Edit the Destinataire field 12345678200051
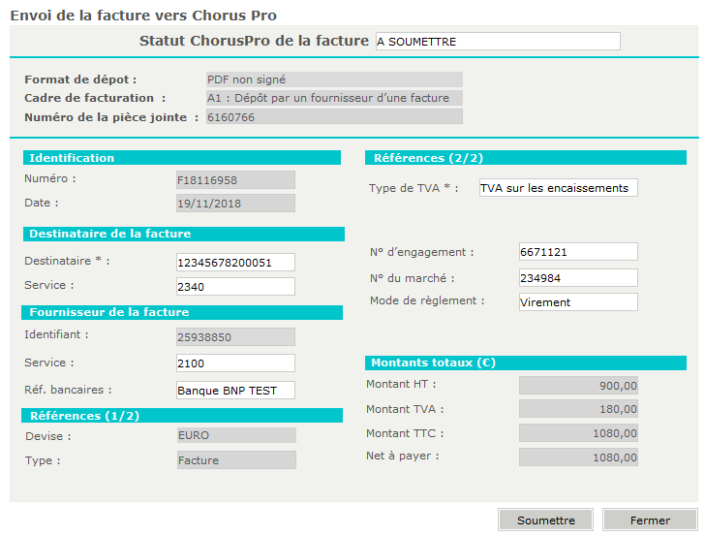 235,262
